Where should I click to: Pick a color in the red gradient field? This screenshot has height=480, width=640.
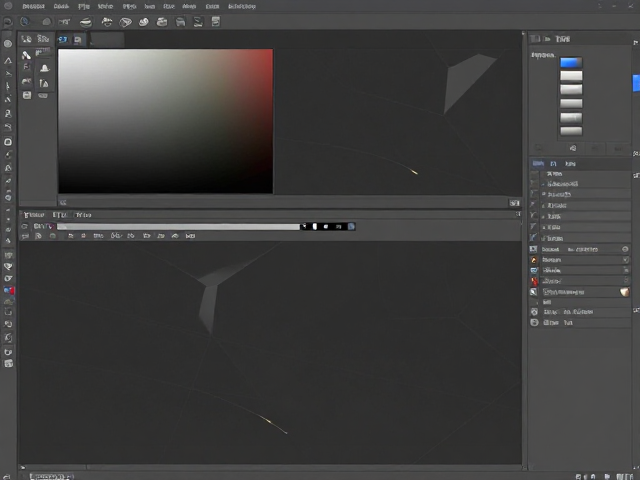165,121
